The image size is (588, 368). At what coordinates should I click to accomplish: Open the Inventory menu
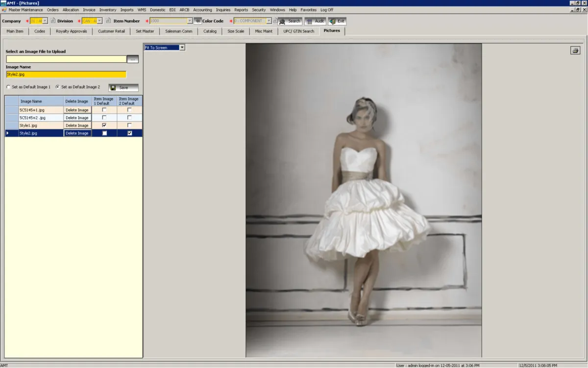pyautogui.click(x=108, y=10)
